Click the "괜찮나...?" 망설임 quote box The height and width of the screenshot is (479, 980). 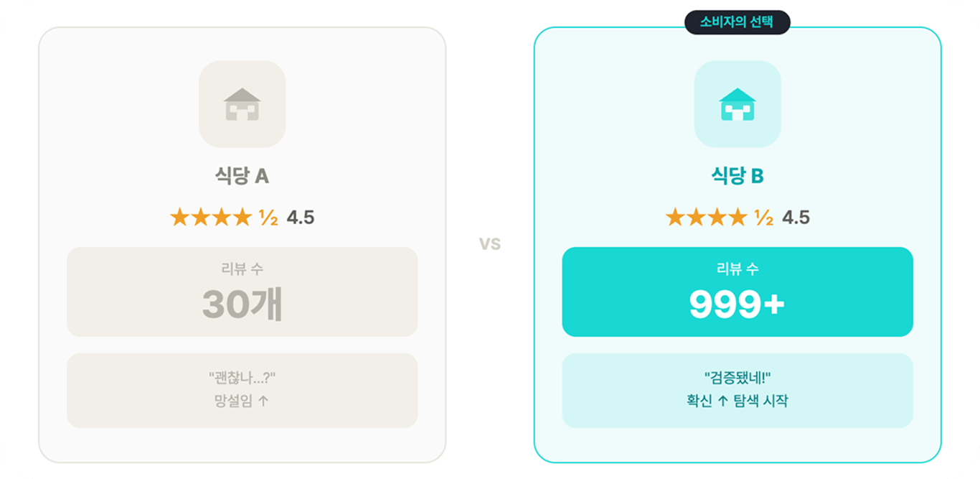tap(242, 391)
